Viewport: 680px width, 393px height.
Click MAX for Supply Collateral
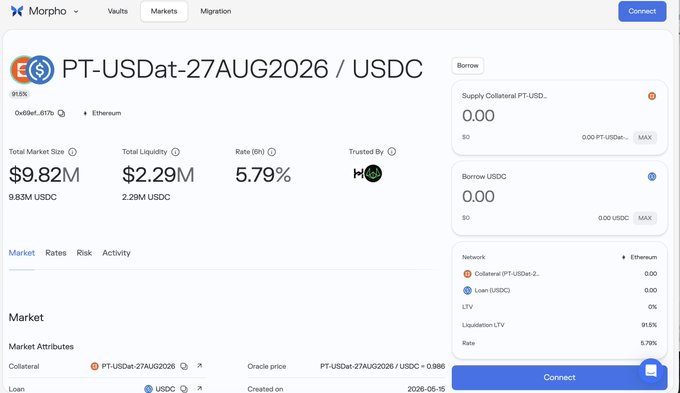point(645,138)
